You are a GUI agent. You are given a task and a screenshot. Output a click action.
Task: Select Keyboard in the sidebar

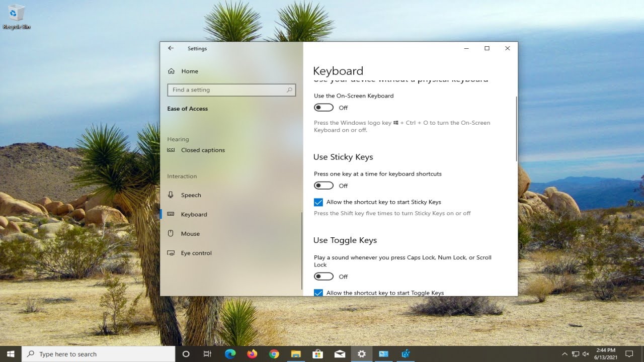[x=194, y=214]
